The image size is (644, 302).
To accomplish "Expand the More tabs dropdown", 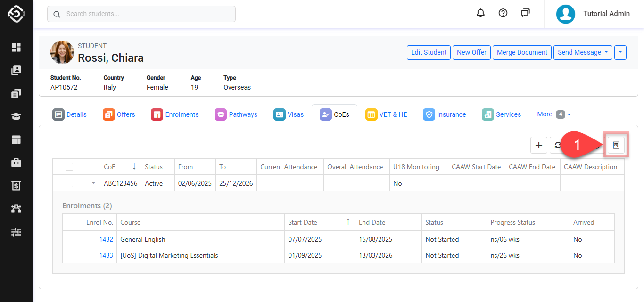I will point(554,114).
